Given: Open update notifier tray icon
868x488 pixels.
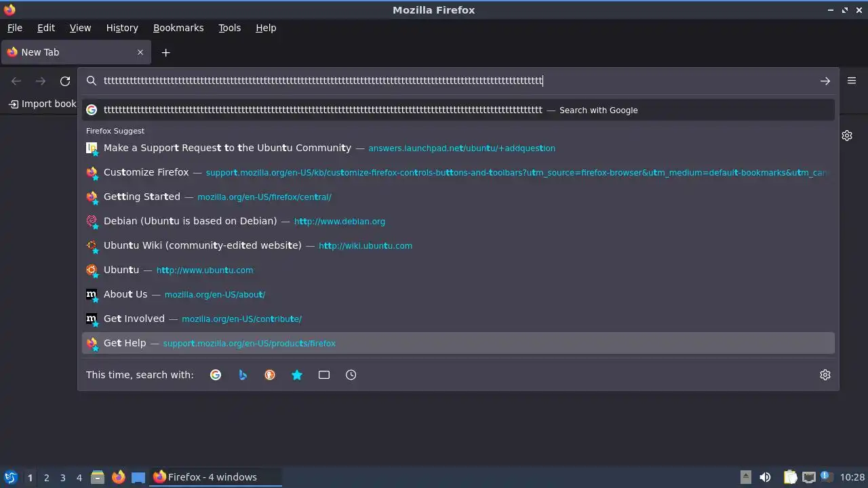Looking at the screenshot, I should pos(826,476).
